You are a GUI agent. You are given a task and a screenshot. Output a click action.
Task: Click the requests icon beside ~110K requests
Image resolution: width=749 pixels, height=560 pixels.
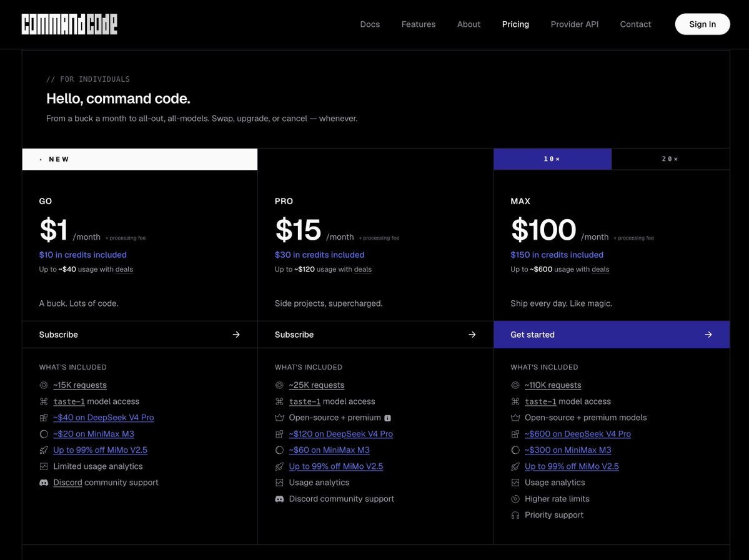pos(515,385)
